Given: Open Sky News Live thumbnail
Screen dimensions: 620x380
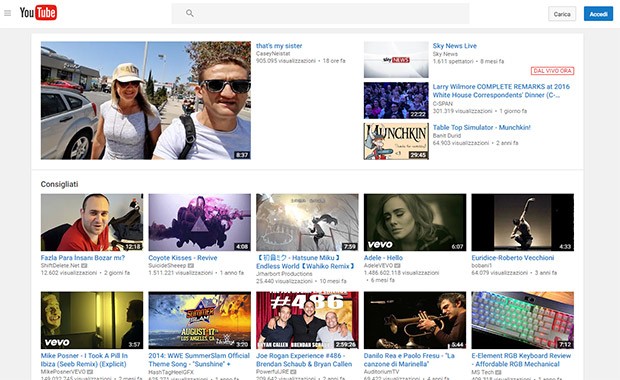Looking at the screenshot, I should (x=396, y=60).
